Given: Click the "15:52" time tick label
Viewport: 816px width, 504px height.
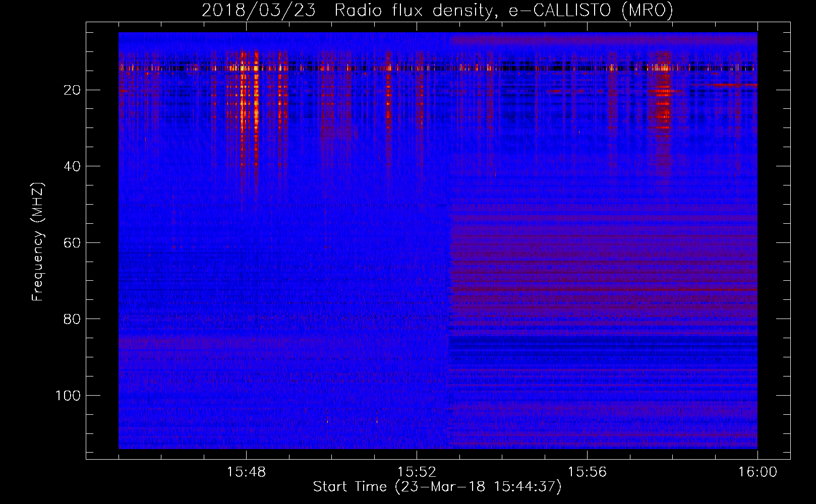Looking at the screenshot, I should [417, 472].
